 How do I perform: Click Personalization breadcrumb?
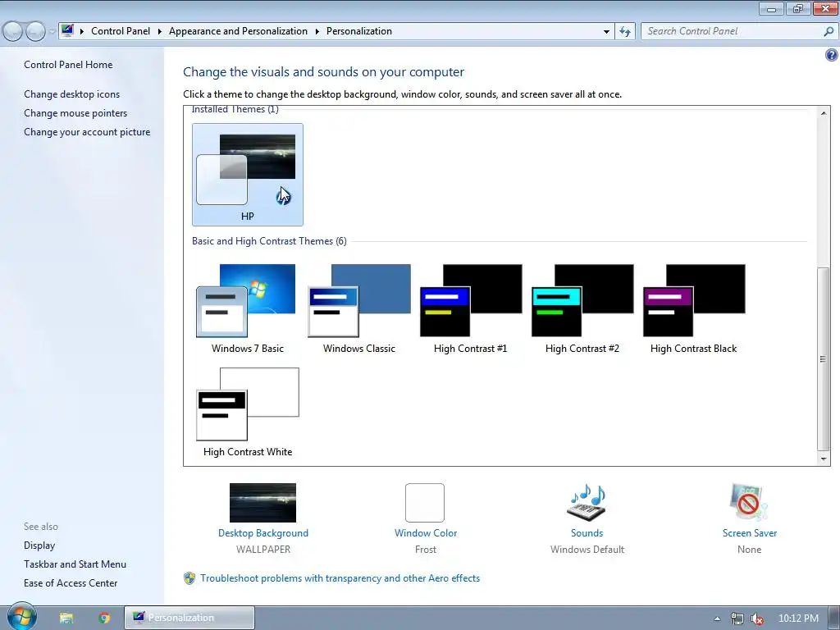pos(359,31)
